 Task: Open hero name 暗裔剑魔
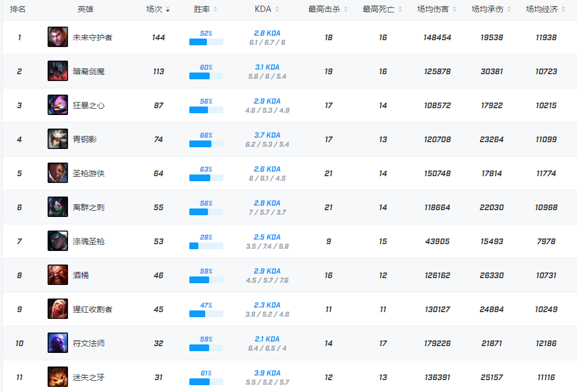point(88,71)
